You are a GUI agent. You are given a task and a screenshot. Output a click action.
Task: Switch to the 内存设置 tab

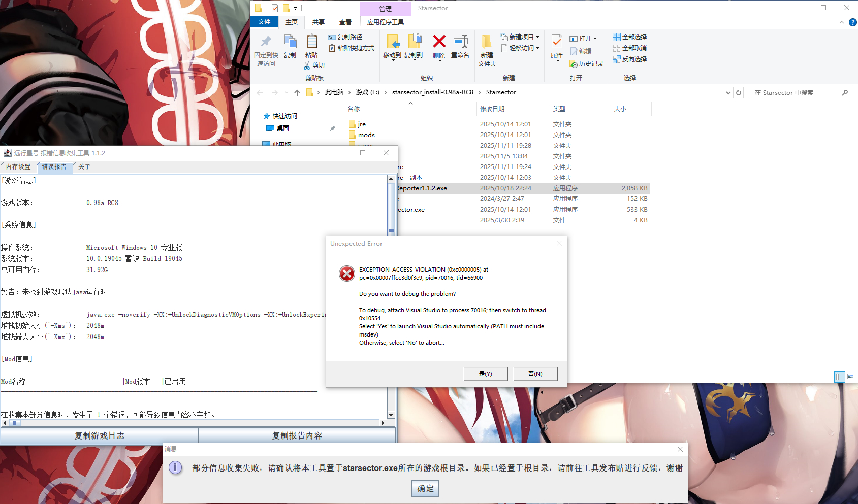[18, 167]
